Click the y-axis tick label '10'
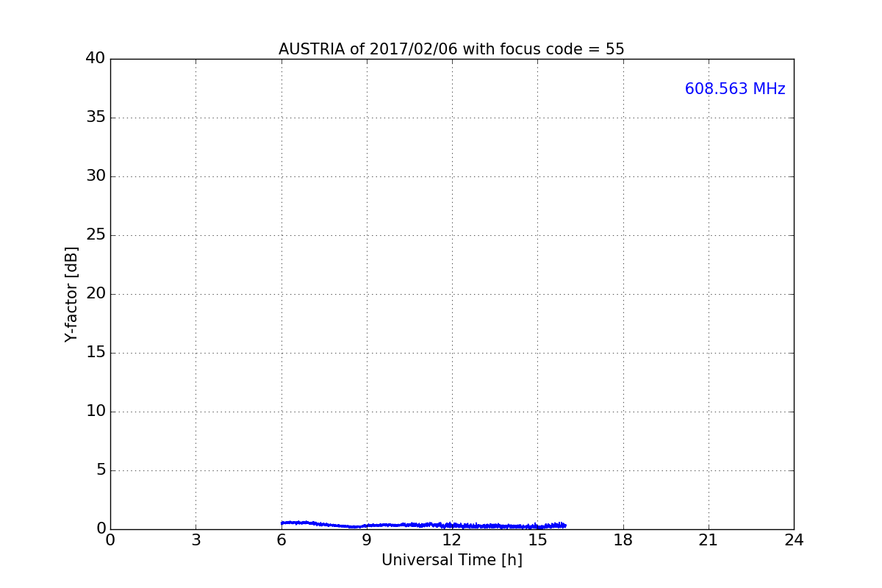 click(x=96, y=411)
